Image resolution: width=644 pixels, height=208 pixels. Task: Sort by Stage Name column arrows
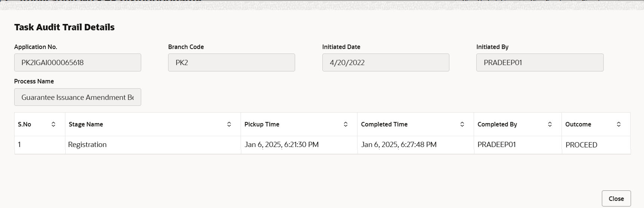pos(229,124)
